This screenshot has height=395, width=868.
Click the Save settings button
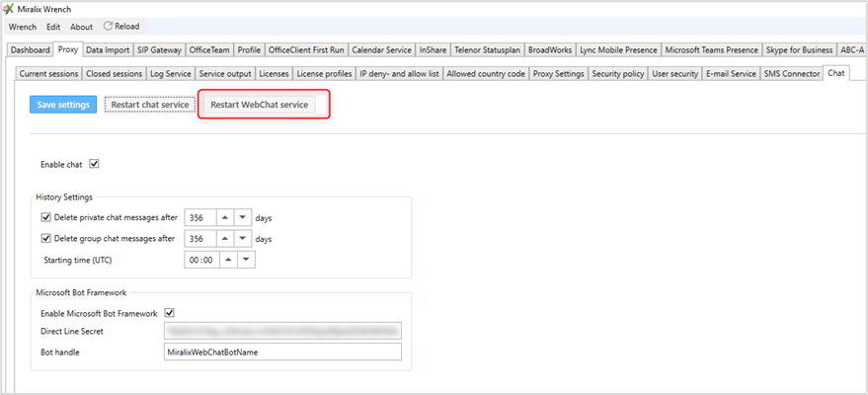tap(63, 105)
